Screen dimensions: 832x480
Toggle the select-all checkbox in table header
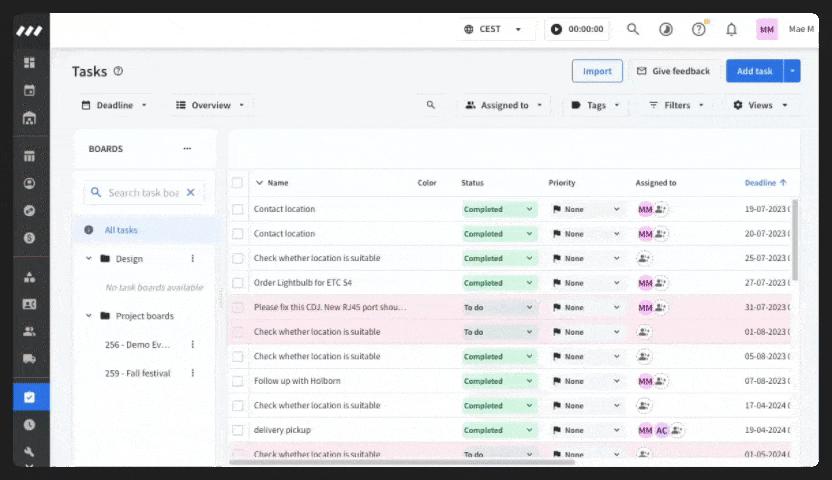(x=237, y=182)
